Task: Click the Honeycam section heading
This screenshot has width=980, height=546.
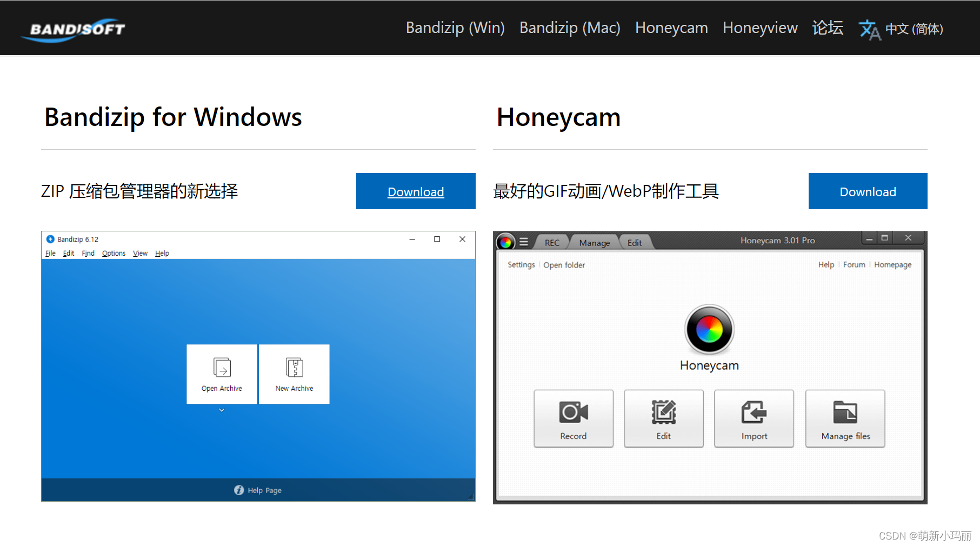Action: pos(558,117)
